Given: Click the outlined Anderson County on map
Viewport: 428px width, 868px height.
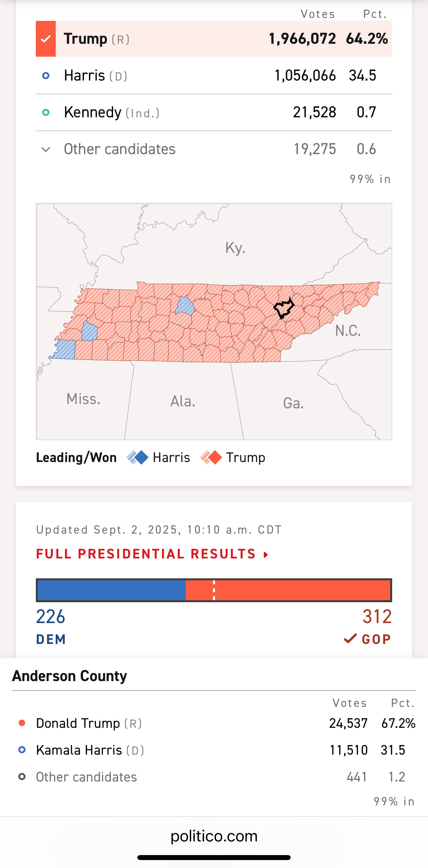Looking at the screenshot, I should 284,308.
